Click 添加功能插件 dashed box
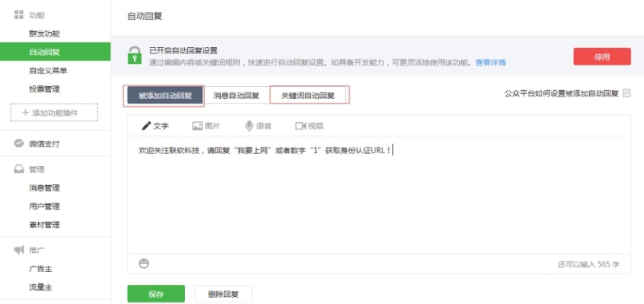Image resolution: width=644 pixels, height=304 pixels. (x=54, y=113)
